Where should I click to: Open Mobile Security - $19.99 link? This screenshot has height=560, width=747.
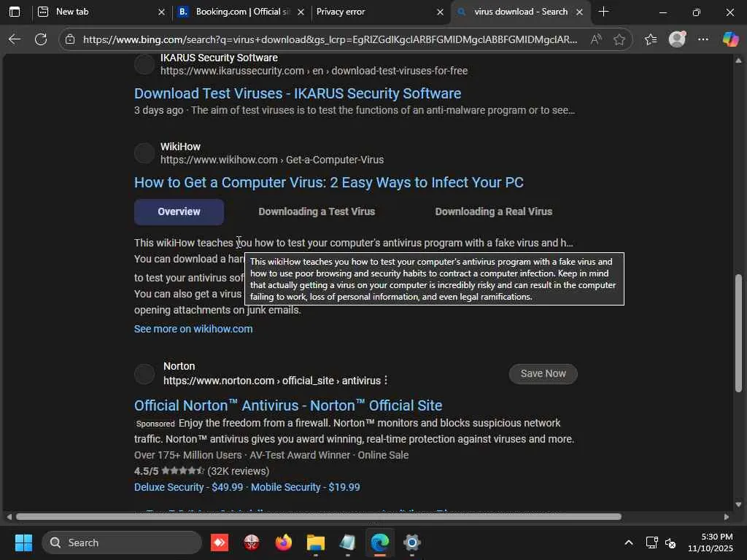pos(305,487)
